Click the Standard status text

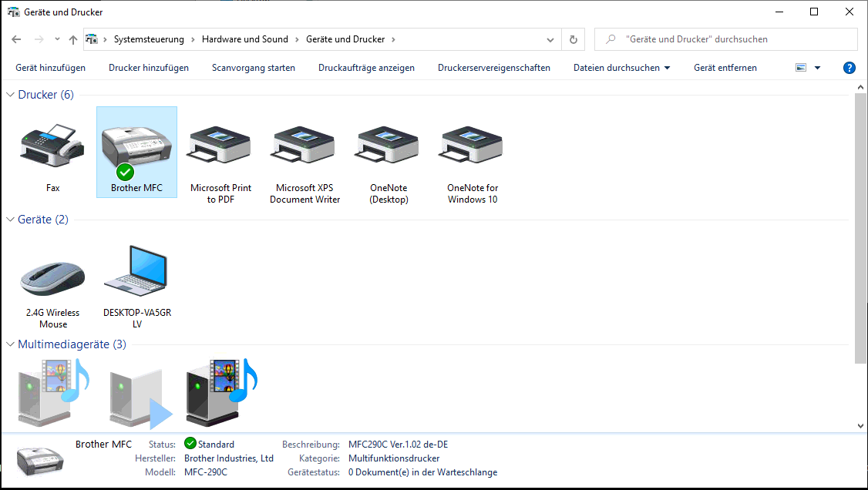tap(216, 445)
